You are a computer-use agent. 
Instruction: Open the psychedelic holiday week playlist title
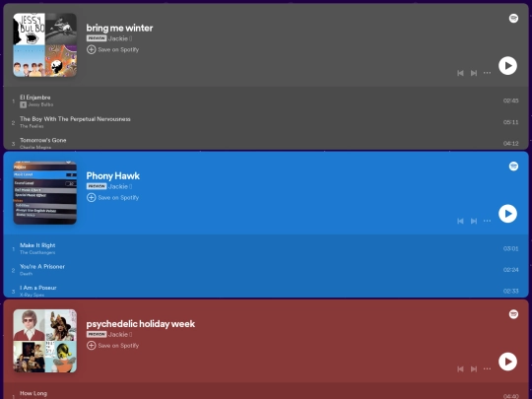141,324
